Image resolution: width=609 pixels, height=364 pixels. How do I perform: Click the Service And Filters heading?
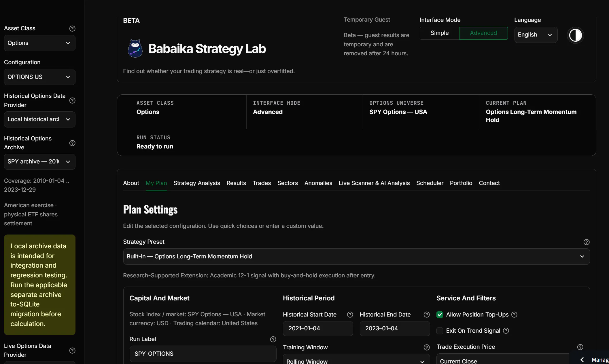[x=466, y=298]
